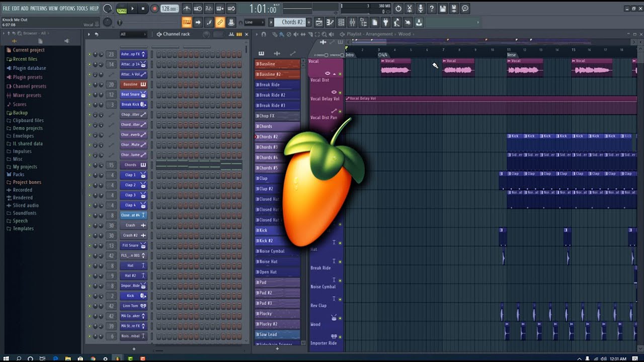Enable the link (multilink controllers) icon
The height and width of the screenshot is (362, 644).
pyautogui.click(x=220, y=22)
